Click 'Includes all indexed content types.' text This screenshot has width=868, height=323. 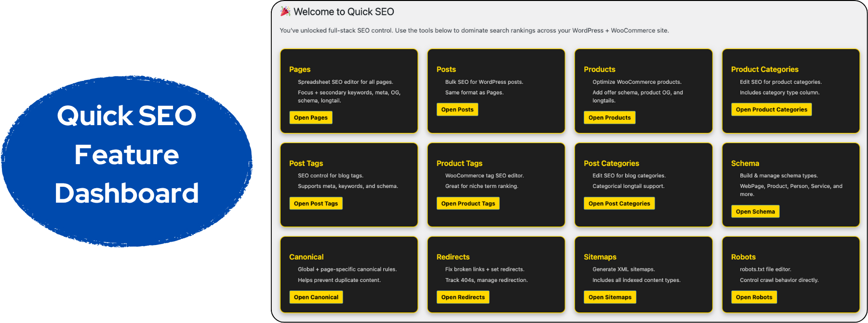pos(637,280)
